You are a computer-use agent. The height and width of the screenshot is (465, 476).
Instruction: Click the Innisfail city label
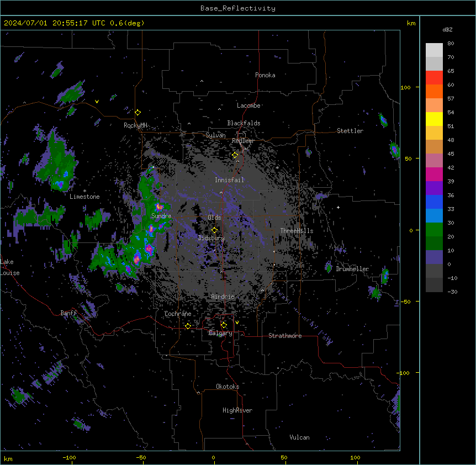tap(229, 180)
